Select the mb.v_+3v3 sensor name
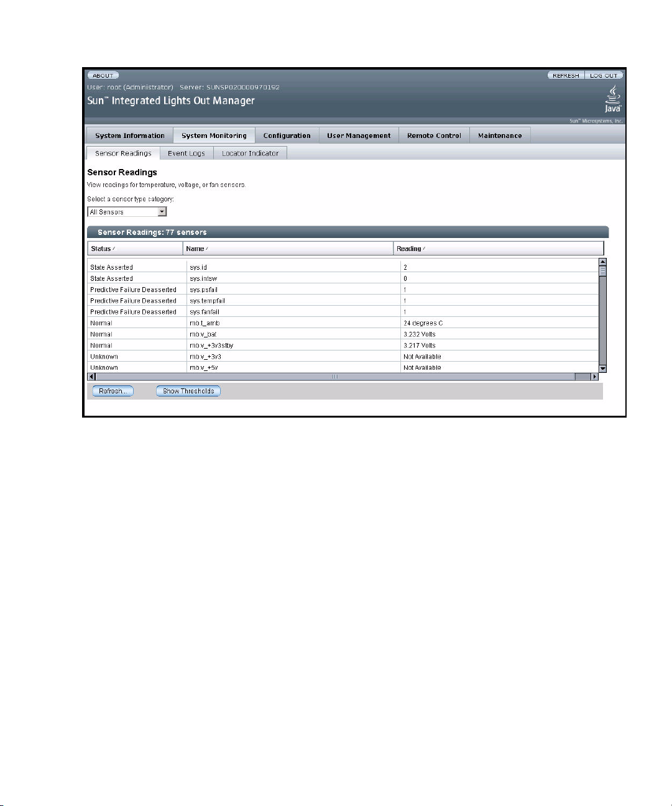This screenshot has height=806, width=672. pos(206,357)
